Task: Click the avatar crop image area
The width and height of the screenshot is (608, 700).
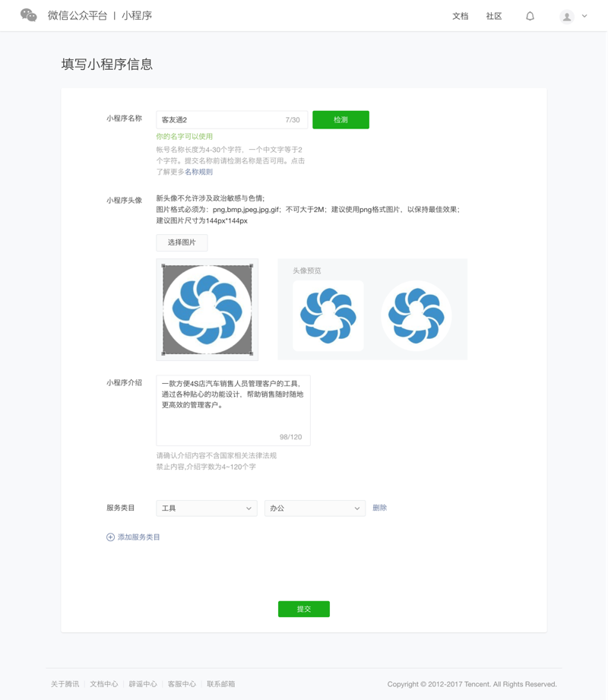Action: coord(207,309)
